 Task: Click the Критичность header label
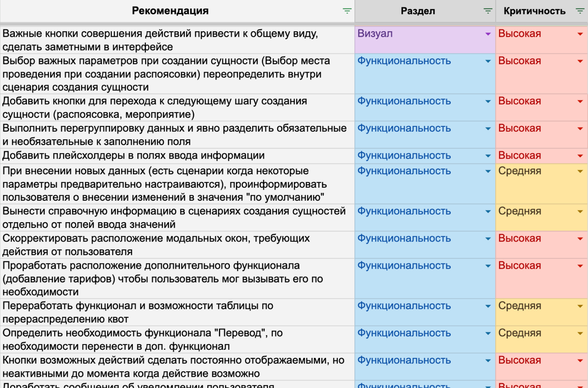[534, 11]
